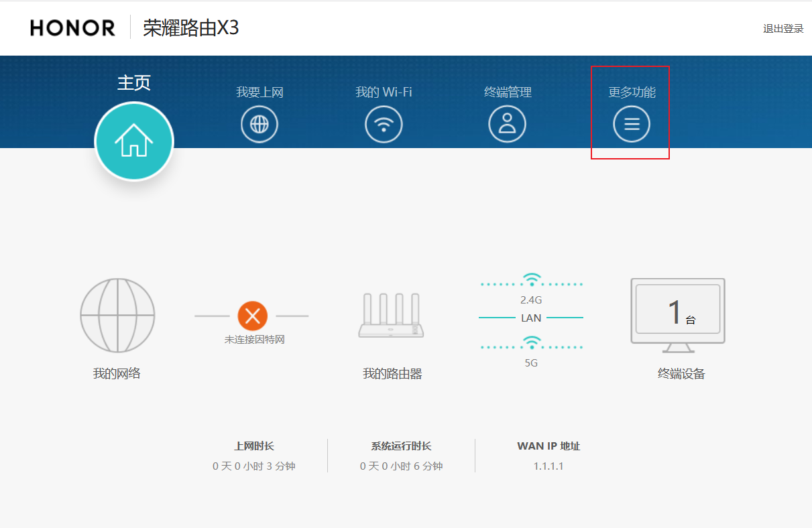Click the 上网时长 heading
The width and height of the screenshot is (812, 528).
254,446
